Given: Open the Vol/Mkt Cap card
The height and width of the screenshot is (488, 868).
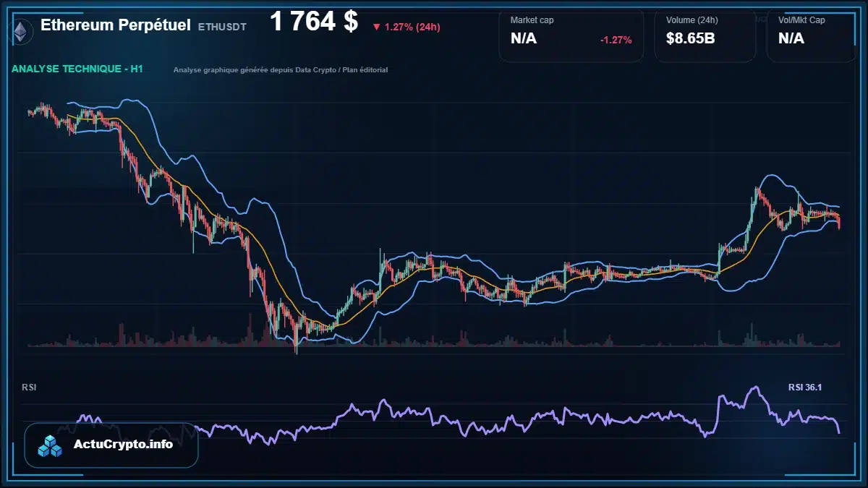Looking at the screenshot, I should 812,35.
